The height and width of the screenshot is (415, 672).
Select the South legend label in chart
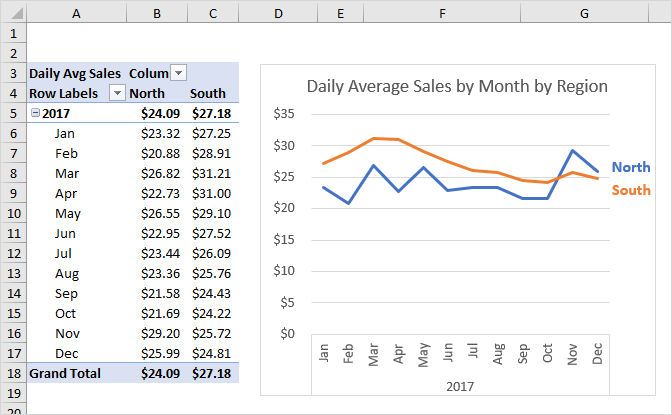pyautogui.click(x=631, y=190)
